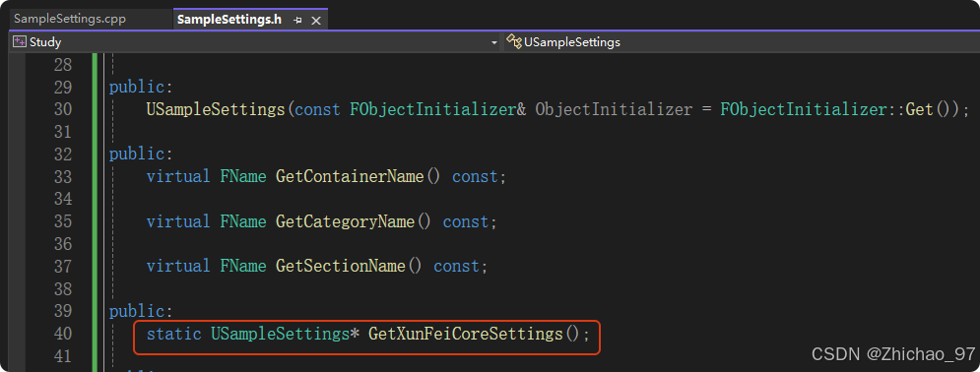Click the Study project icon
The height and width of the screenshot is (372, 980).
[20, 41]
